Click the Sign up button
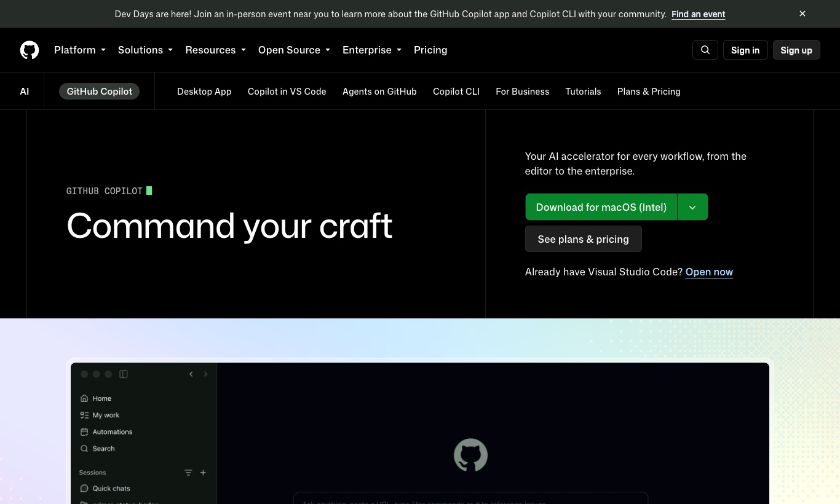The width and height of the screenshot is (840, 504). click(x=796, y=50)
